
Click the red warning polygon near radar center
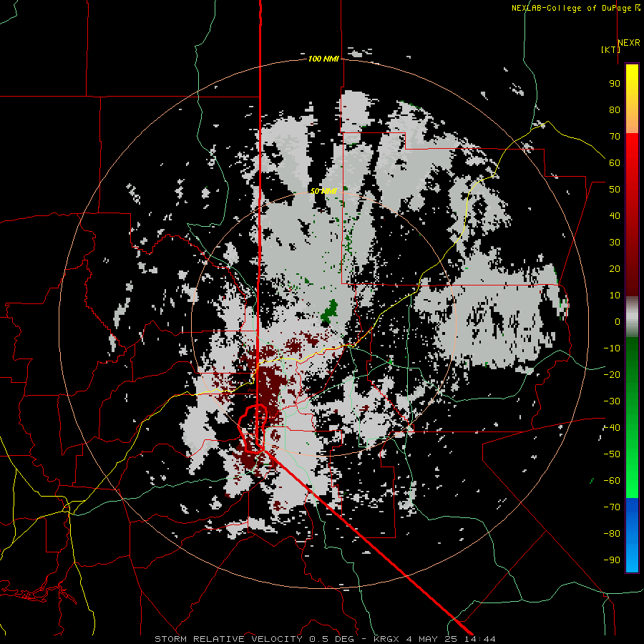coord(253,428)
